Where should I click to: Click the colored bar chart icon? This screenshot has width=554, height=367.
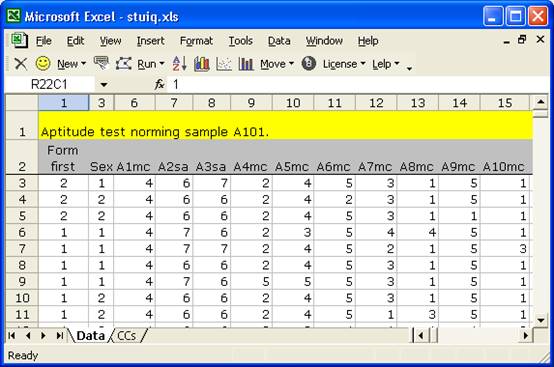point(201,64)
